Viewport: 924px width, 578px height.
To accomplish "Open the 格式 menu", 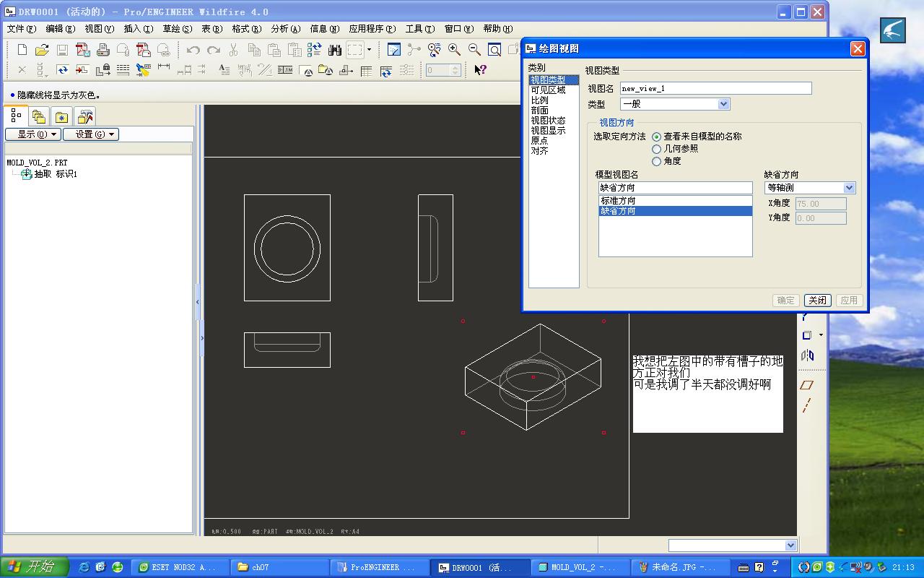I will (x=245, y=29).
